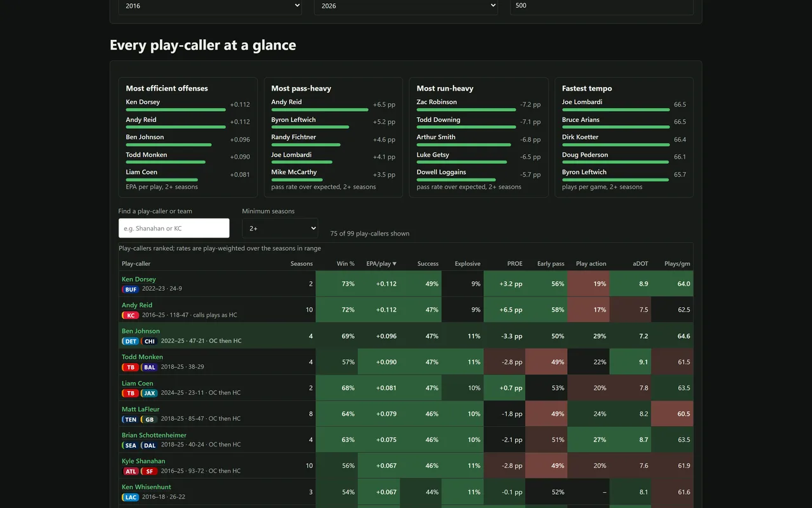Viewport: 812px width, 508px height.
Task: Toggle sort on the EPA/play column header
Action: (381, 264)
